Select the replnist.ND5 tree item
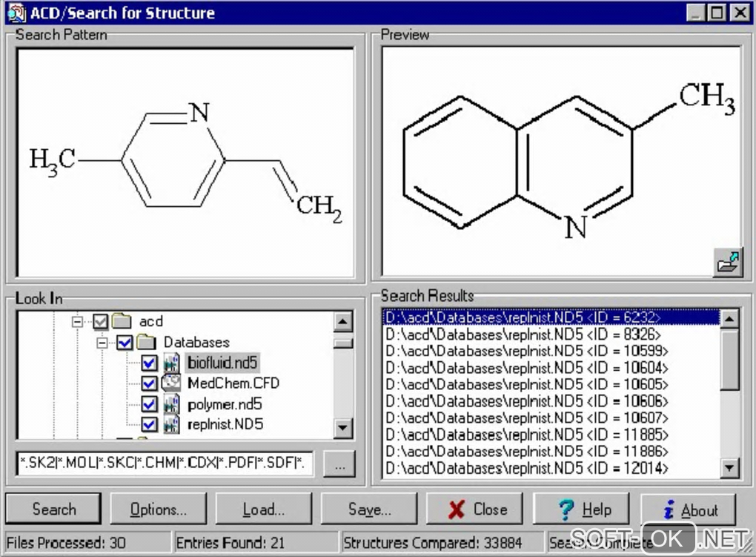Image resolution: width=756 pixels, height=557 pixels. [225, 425]
